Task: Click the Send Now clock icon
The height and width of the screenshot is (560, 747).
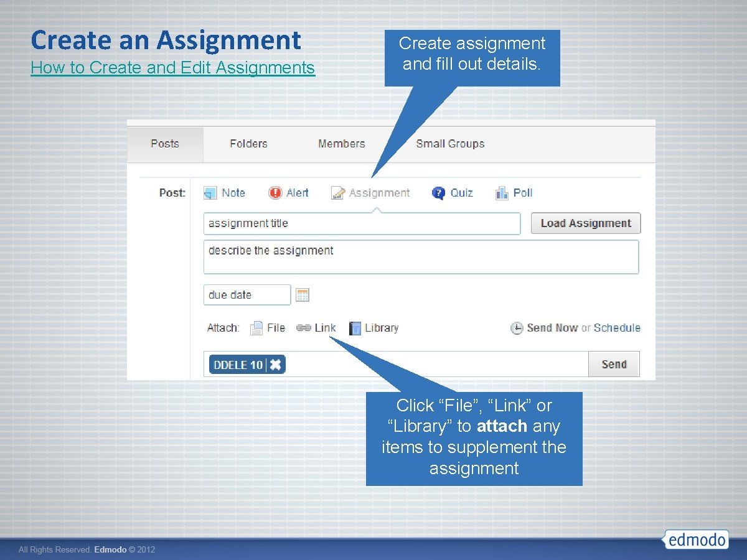Action: tap(517, 328)
